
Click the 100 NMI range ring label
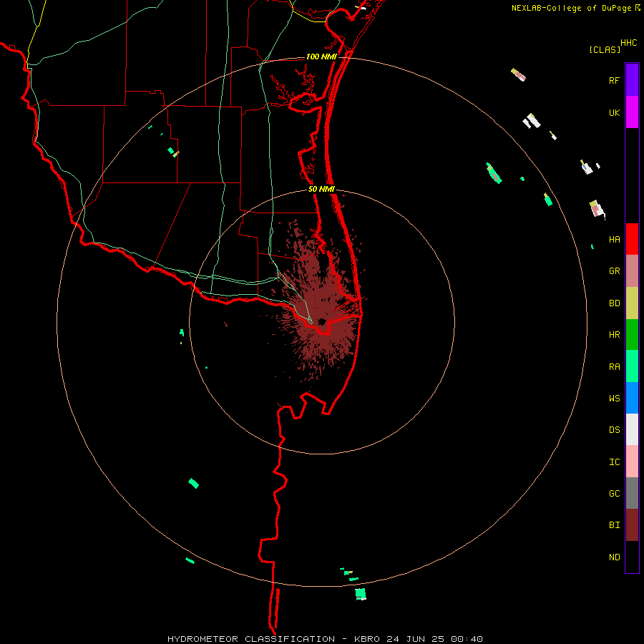(x=321, y=57)
